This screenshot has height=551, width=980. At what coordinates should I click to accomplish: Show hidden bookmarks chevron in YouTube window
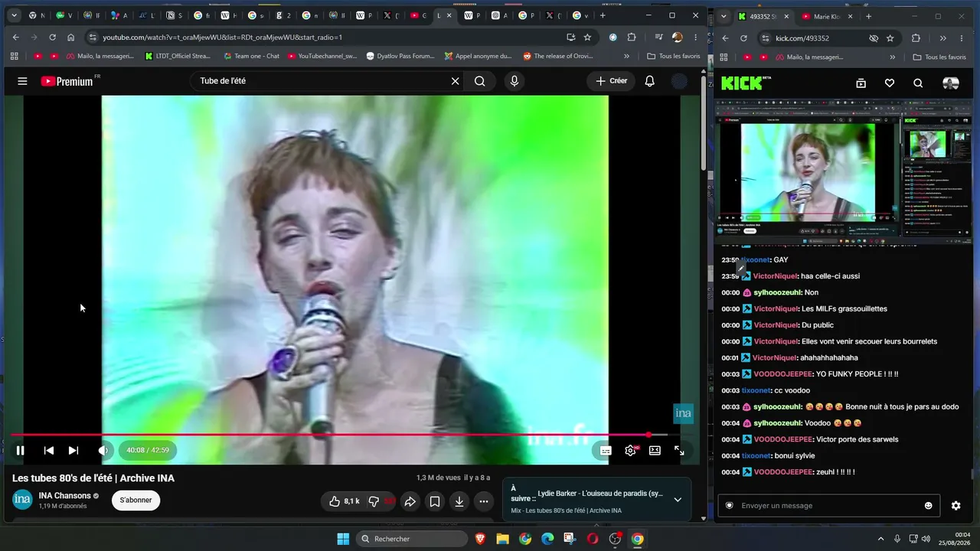626,56
